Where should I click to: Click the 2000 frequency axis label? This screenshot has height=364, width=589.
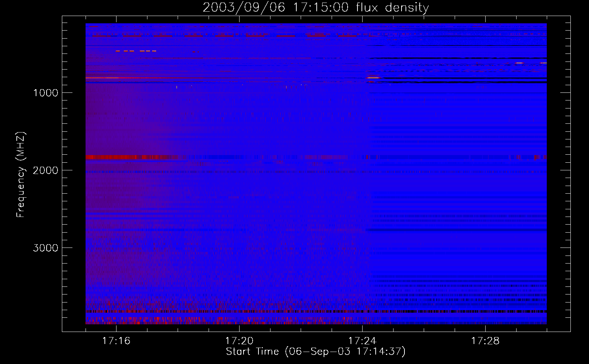click(46, 170)
